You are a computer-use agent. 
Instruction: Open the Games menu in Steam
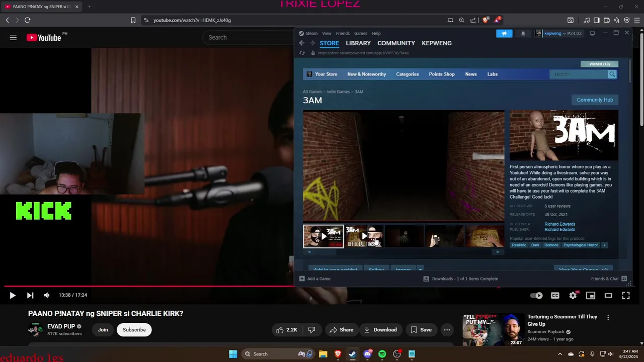point(361,33)
